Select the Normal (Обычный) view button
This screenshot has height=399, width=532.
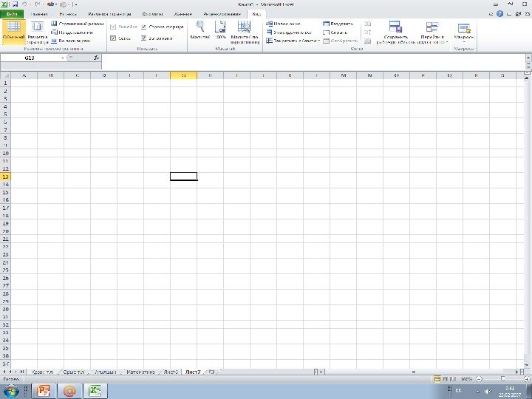[13, 33]
